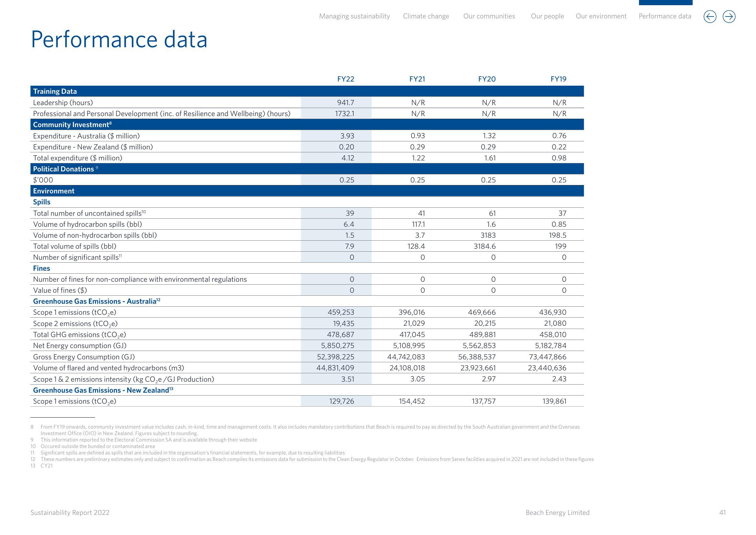This screenshot has height=535, width=756.
Task: Select the 3.93 Australia expenditure value
Action: tap(347, 136)
